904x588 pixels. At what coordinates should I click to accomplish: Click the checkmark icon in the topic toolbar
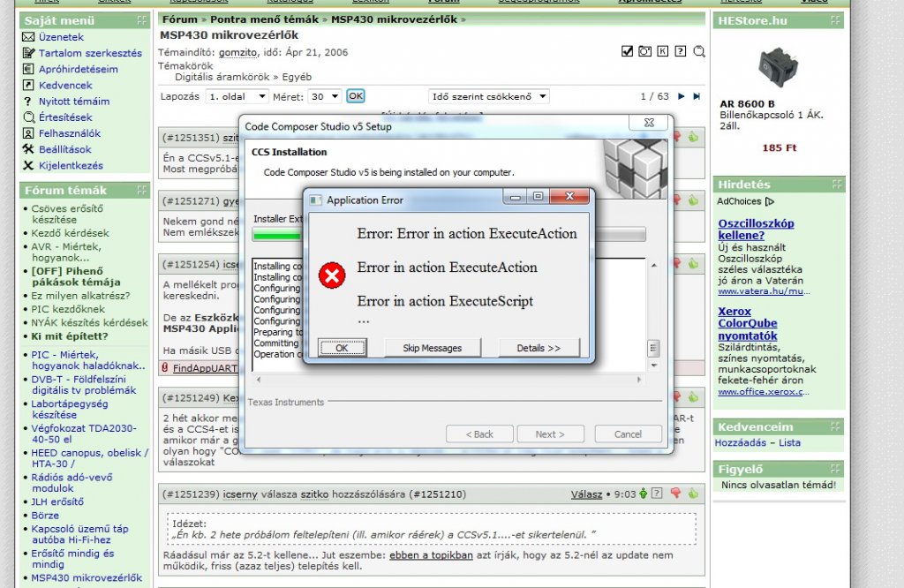(x=628, y=51)
